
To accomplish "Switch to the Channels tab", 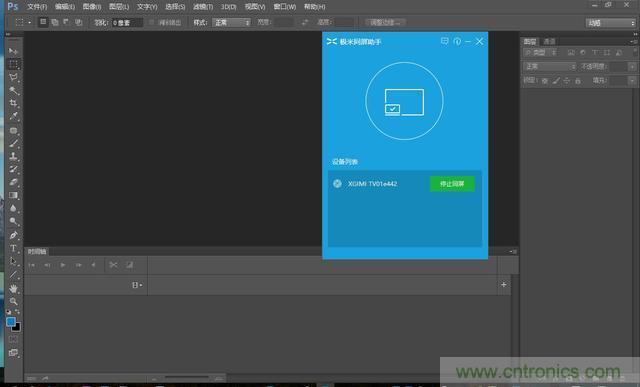I will [x=549, y=41].
